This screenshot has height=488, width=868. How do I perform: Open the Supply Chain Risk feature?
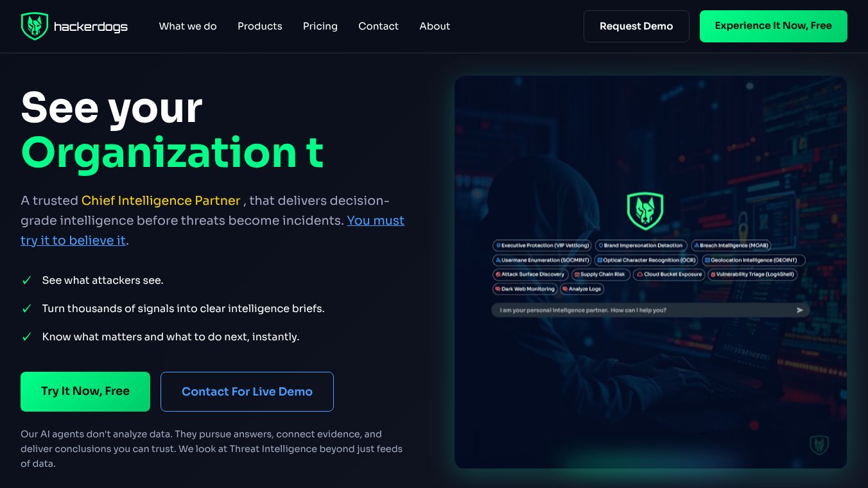click(602, 274)
